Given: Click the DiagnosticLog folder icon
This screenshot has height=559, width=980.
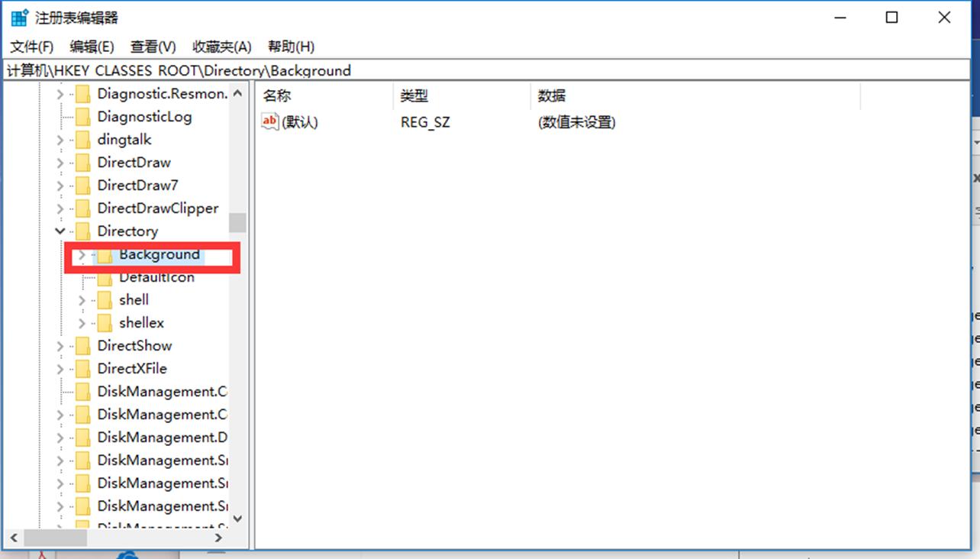Looking at the screenshot, I should (84, 116).
